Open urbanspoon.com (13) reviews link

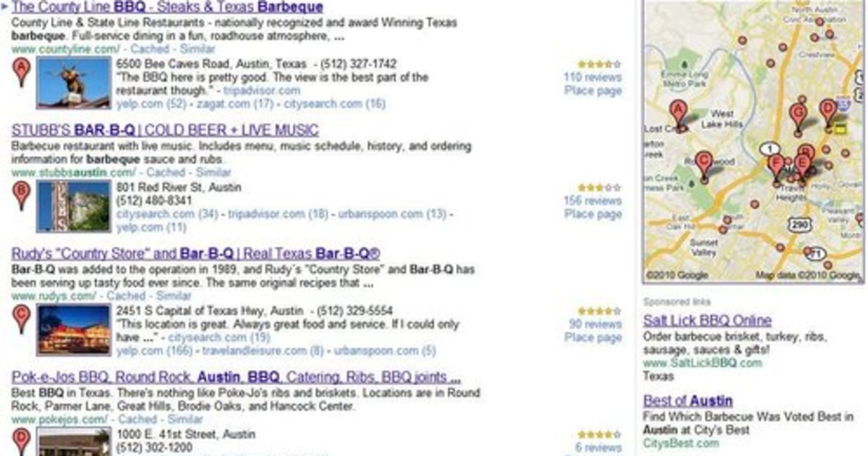point(393,214)
